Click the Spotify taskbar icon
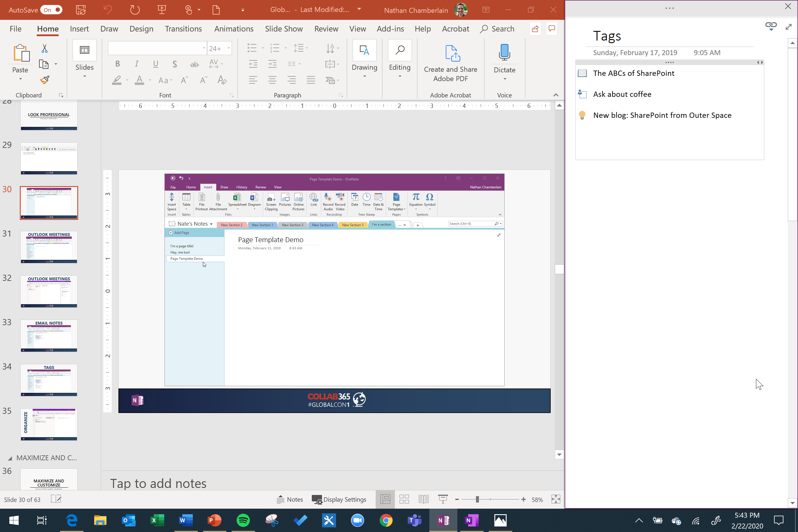The image size is (798, 532). [x=243, y=520]
